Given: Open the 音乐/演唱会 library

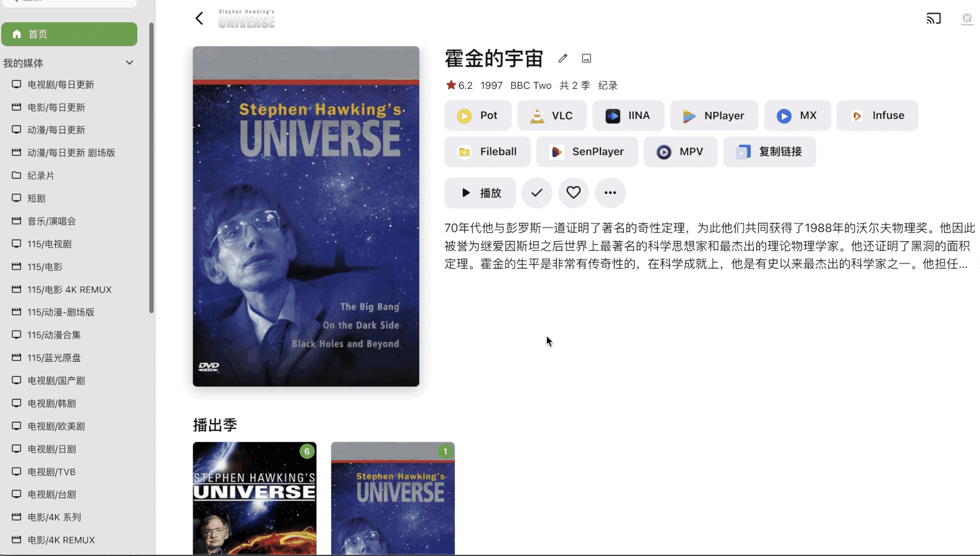Looking at the screenshot, I should (x=69, y=221).
